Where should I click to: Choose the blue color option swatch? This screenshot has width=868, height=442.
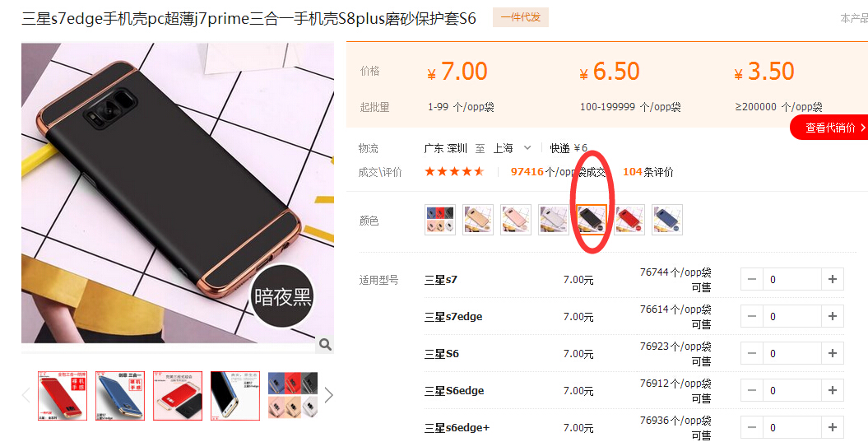(x=667, y=219)
